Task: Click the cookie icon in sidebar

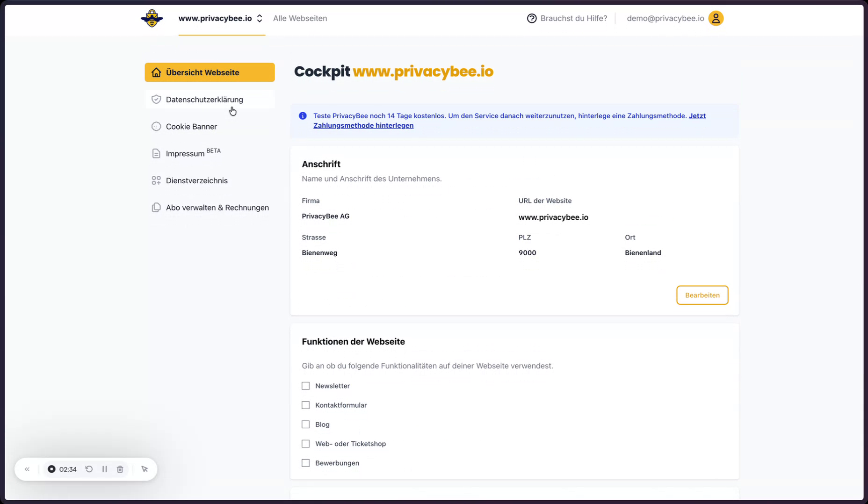Action: pos(156,127)
